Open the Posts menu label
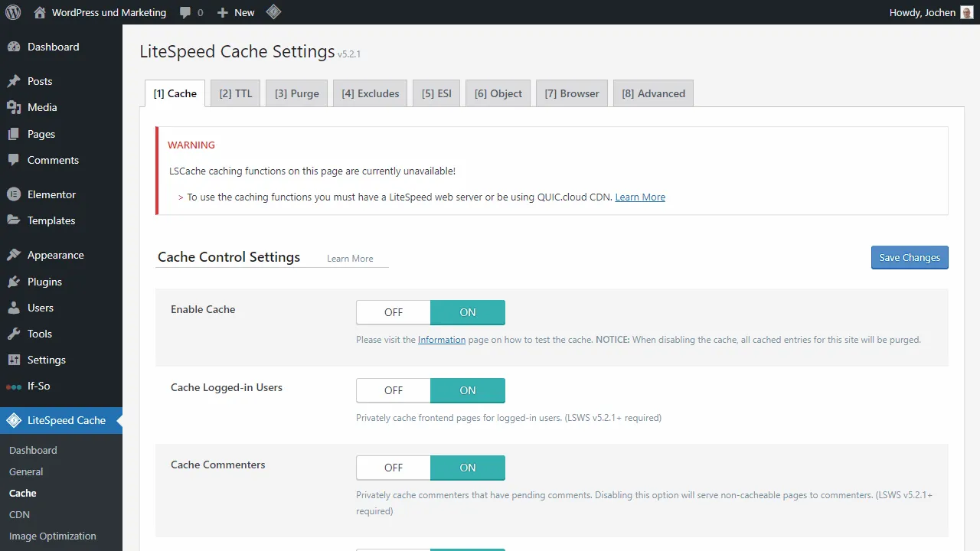980x551 pixels. pyautogui.click(x=40, y=81)
